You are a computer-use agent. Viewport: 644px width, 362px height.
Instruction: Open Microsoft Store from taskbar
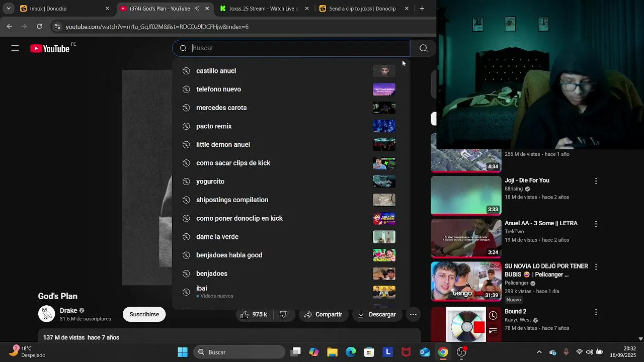[x=369, y=352]
